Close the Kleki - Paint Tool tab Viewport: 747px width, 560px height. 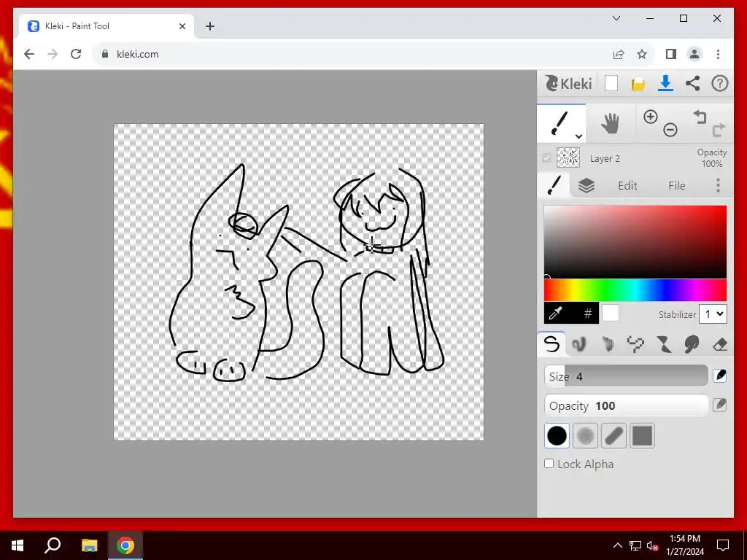coord(182,26)
